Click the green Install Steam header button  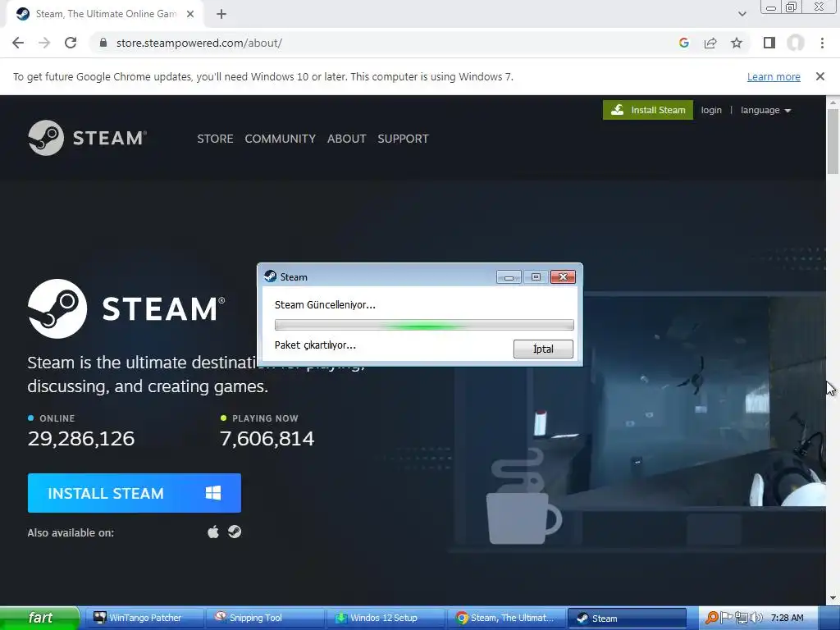(648, 110)
